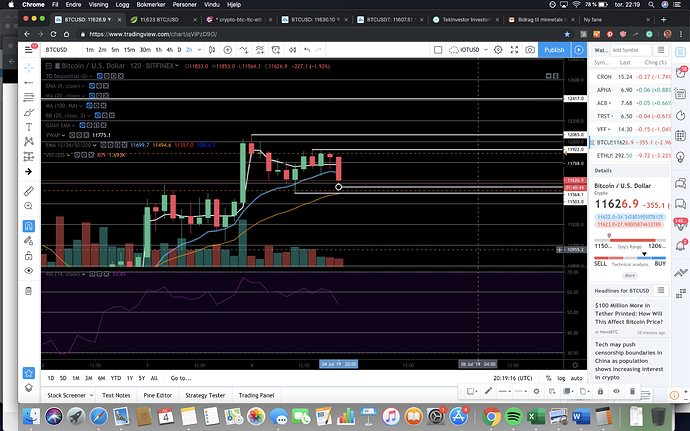This screenshot has width=690, height=431.
Task: Toggle stay in drawing mode
Action: 29,241
